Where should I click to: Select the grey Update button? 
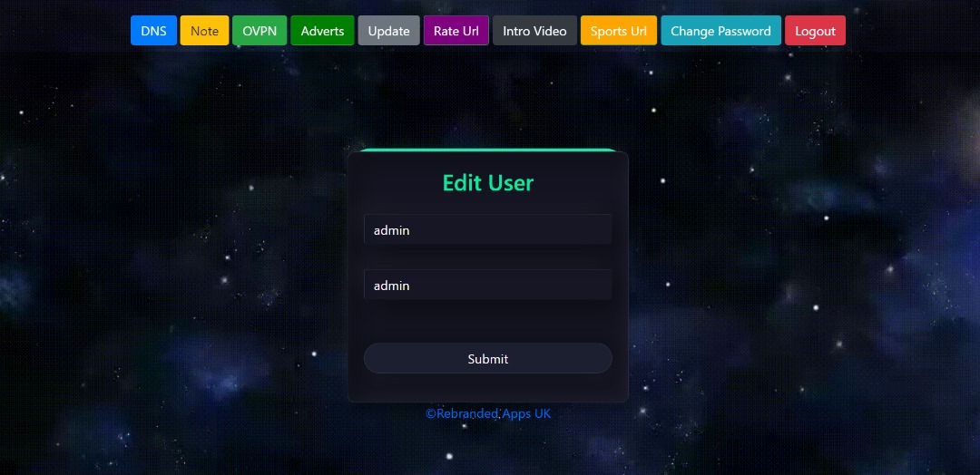pyautogui.click(x=388, y=31)
